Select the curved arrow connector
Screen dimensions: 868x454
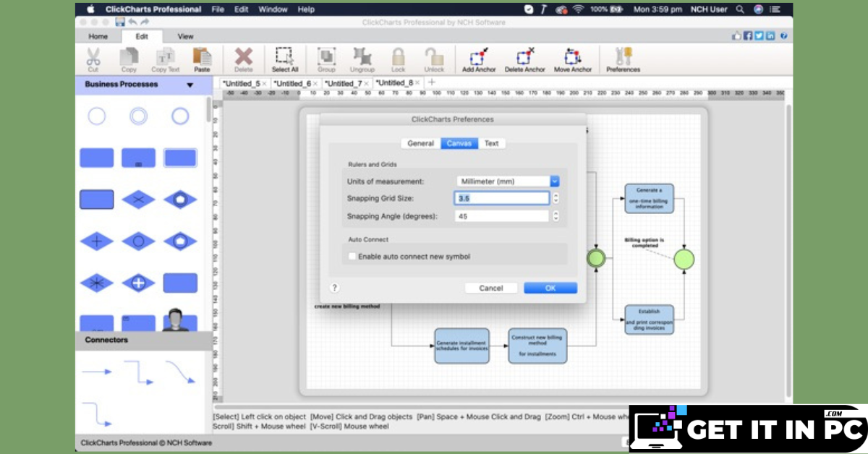(x=180, y=372)
